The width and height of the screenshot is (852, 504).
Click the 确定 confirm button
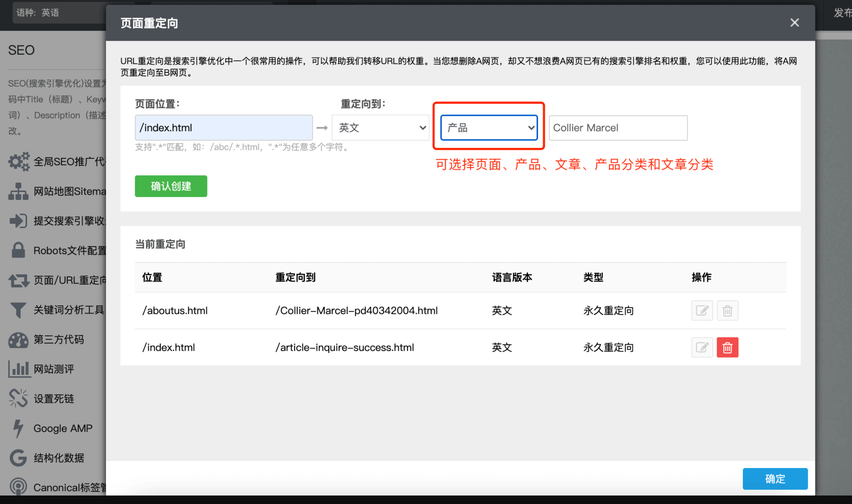775,479
